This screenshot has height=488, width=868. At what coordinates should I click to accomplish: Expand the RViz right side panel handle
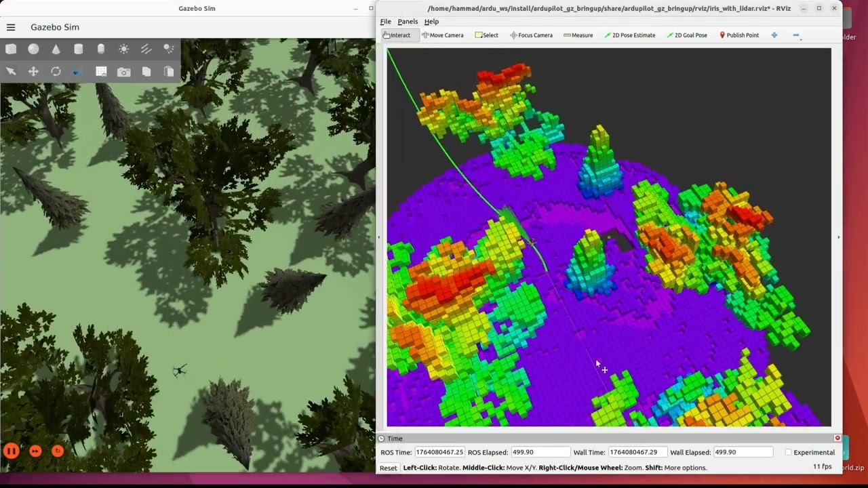839,237
